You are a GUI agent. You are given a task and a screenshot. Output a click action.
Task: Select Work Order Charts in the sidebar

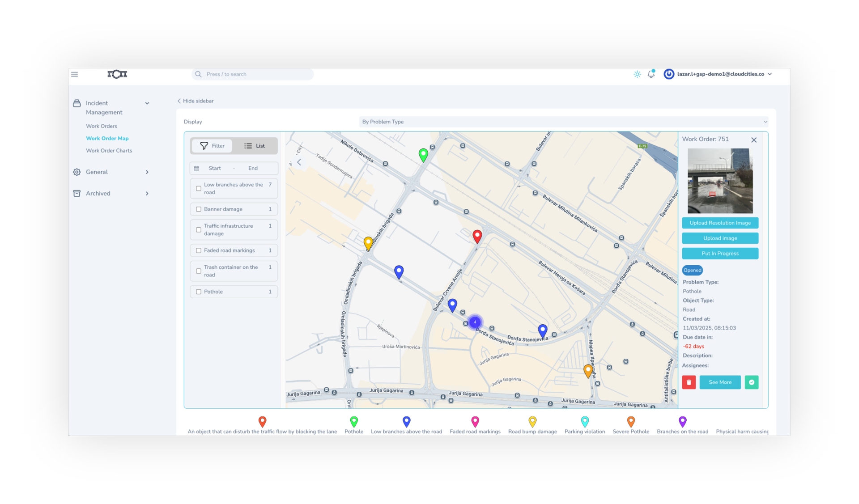click(x=109, y=150)
